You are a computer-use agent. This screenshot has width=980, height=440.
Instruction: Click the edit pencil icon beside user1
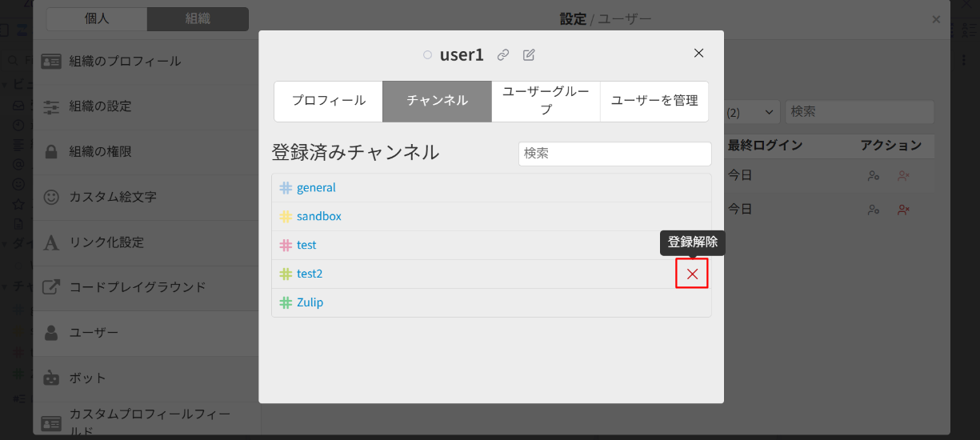(529, 55)
